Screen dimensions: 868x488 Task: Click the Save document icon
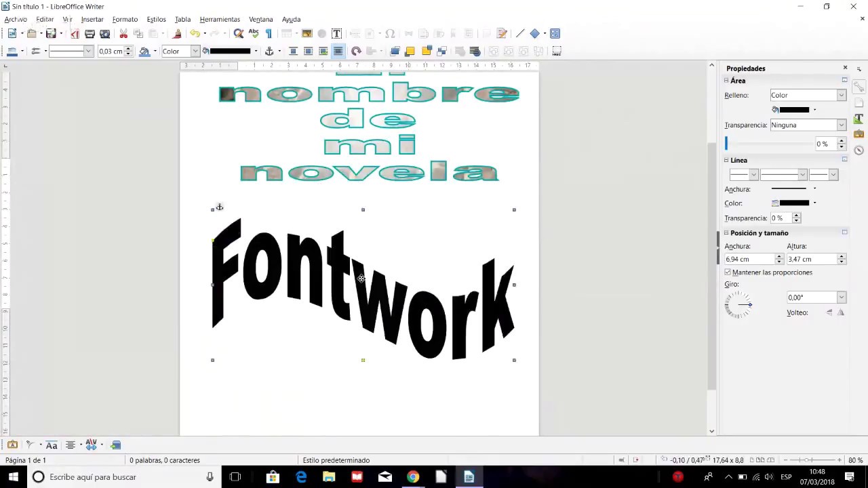pyautogui.click(x=51, y=33)
